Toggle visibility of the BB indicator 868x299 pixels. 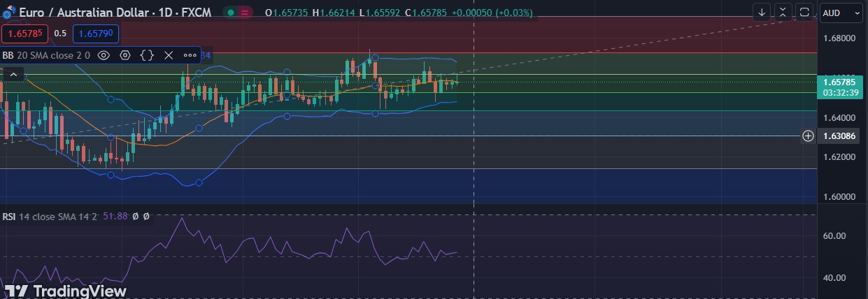(104, 55)
